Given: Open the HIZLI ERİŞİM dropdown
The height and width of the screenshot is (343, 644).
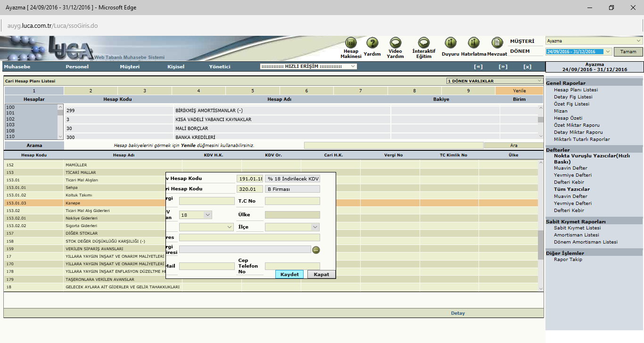Looking at the screenshot, I should tap(308, 66).
